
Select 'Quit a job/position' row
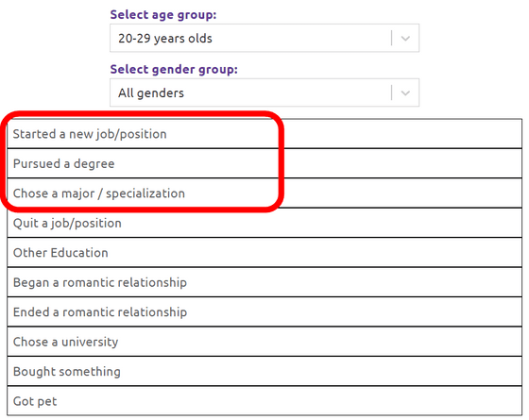coord(264,223)
